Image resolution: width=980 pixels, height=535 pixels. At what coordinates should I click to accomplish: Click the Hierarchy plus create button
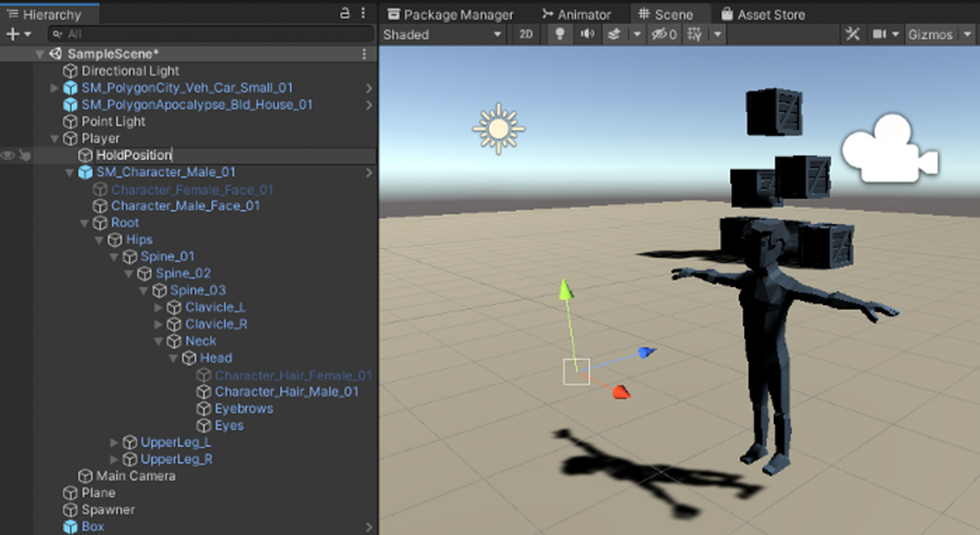point(12,34)
